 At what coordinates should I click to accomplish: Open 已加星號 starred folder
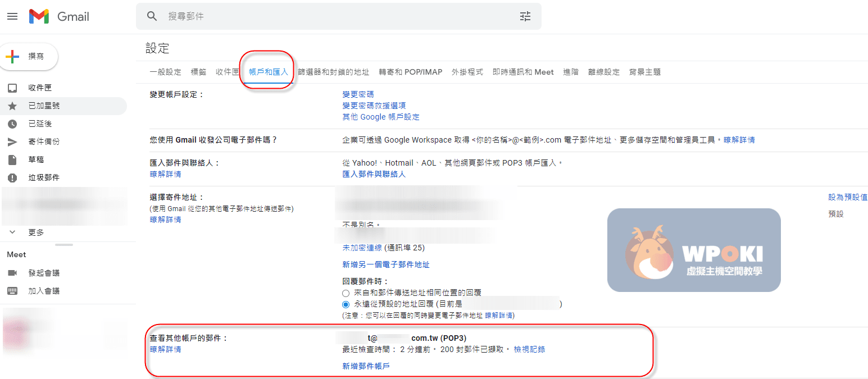44,106
